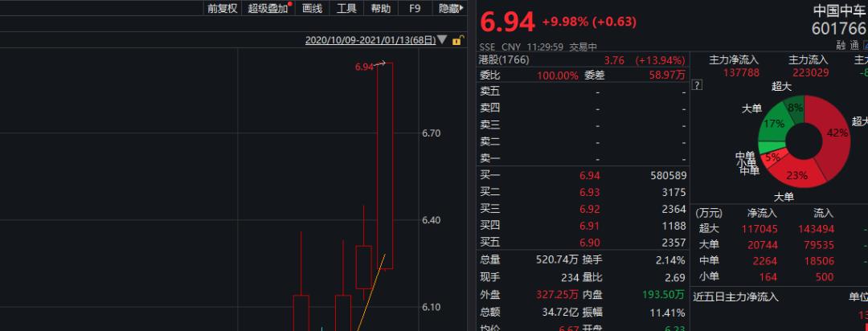Click the 超大 net inflow row
Image resolution: width=868 pixels, height=331 pixels.
[780, 229]
